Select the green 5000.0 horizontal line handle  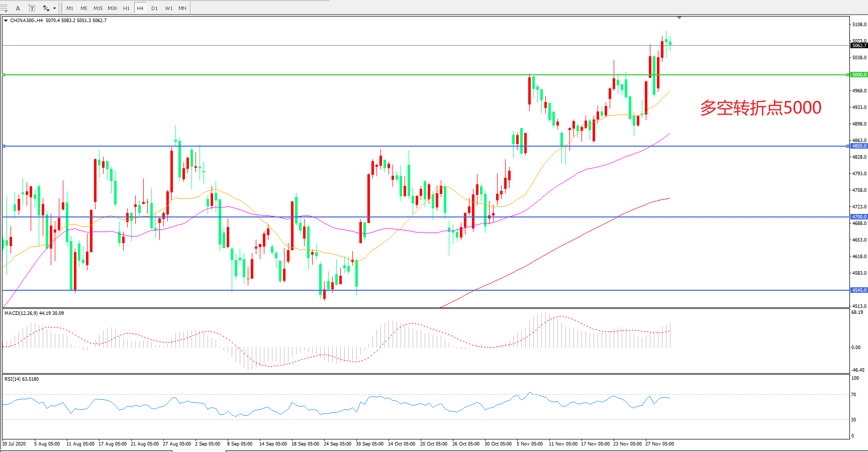click(4, 75)
